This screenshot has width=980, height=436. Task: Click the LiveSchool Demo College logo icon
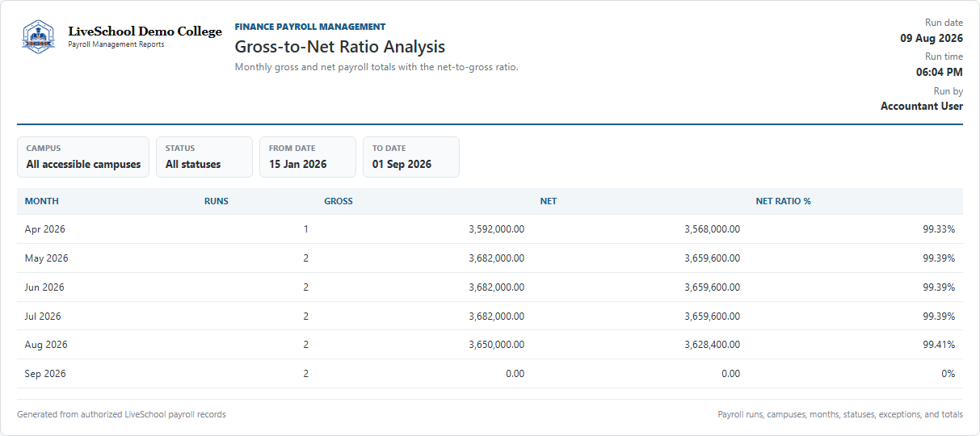39,37
